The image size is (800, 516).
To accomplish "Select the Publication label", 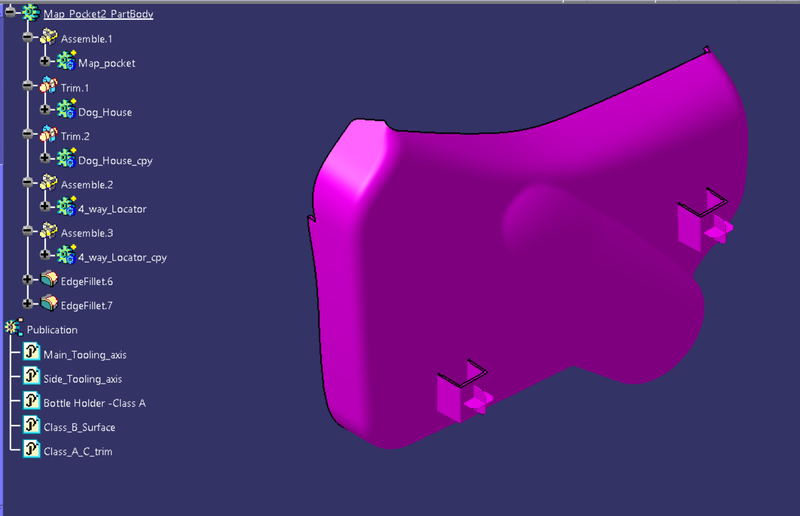I will 52,330.
